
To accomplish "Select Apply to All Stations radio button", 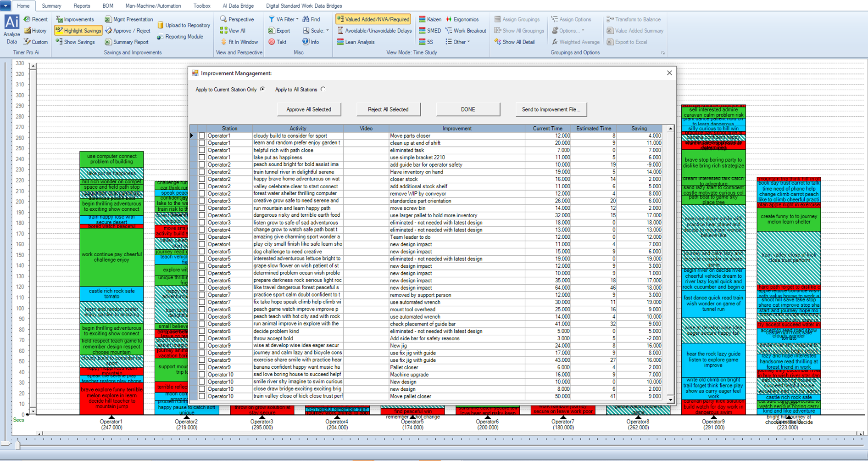I will pyautogui.click(x=323, y=90).
